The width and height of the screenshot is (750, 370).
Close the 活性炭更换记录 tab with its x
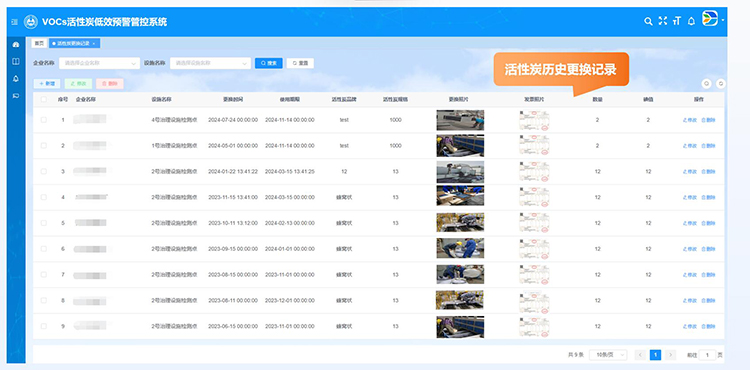pyautogui.click(x=94, y=44)
